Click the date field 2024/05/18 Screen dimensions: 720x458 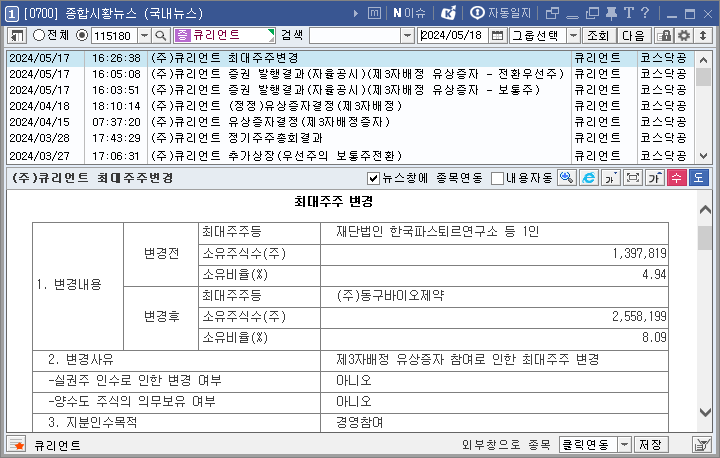click(x=453, y=35)
